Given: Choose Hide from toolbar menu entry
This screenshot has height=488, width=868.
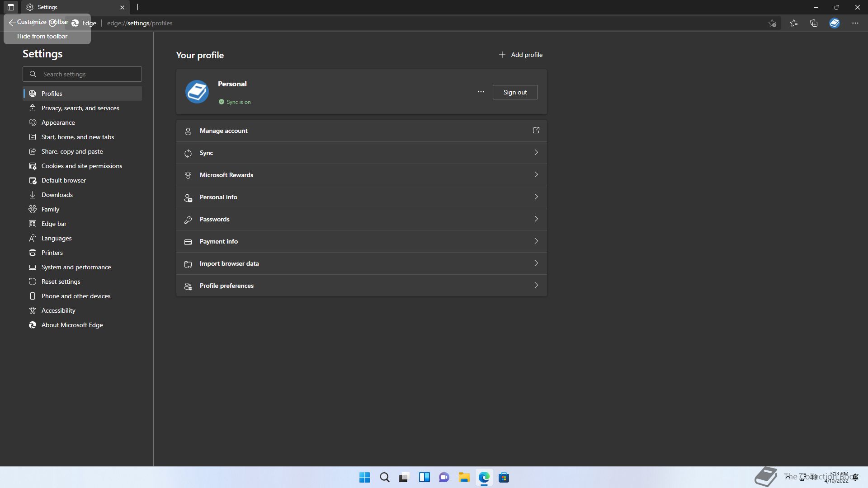Looking at the screenshot, I should pos(42,36).
